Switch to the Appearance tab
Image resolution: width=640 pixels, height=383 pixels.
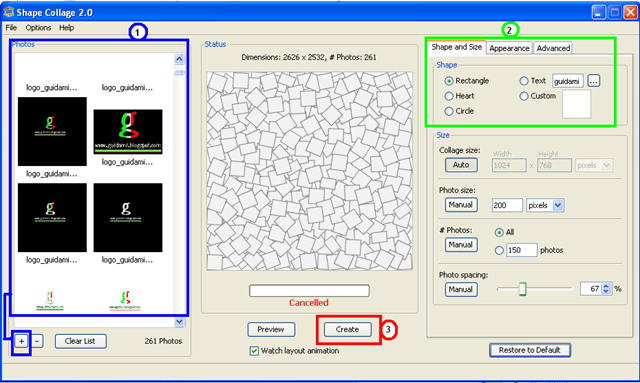click(509, 48)
